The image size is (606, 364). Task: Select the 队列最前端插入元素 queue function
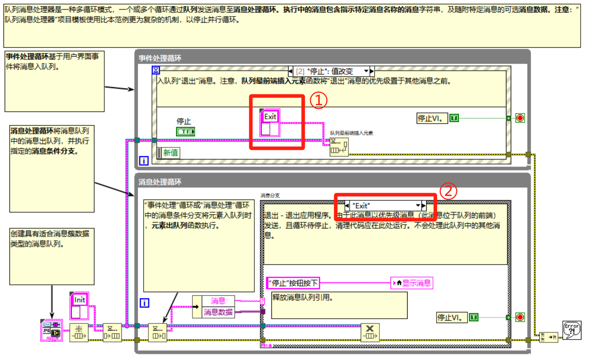[x=339, y=146]
